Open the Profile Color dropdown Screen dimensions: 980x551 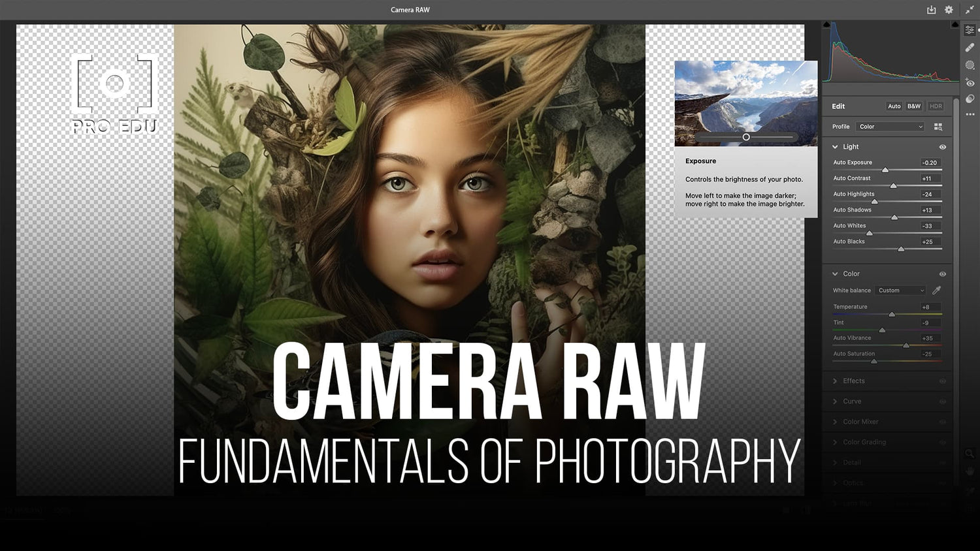889,127
